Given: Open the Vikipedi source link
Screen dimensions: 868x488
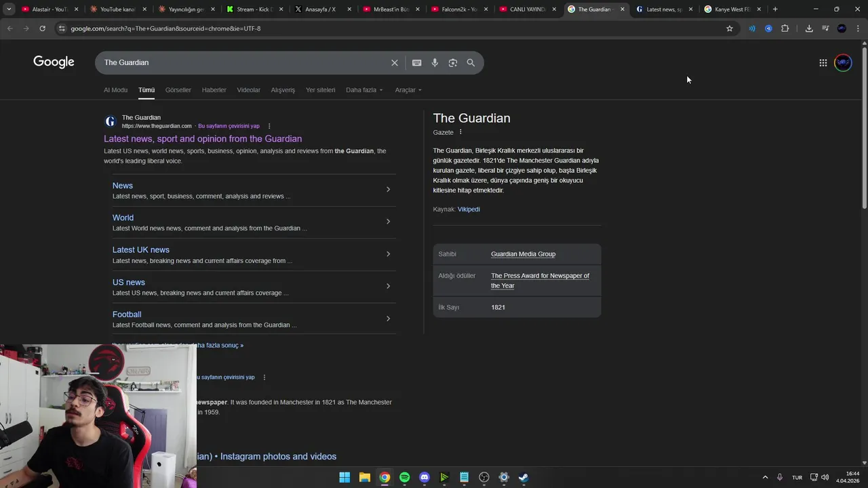Looking at the screenshot, I should (x=469, y=209).
